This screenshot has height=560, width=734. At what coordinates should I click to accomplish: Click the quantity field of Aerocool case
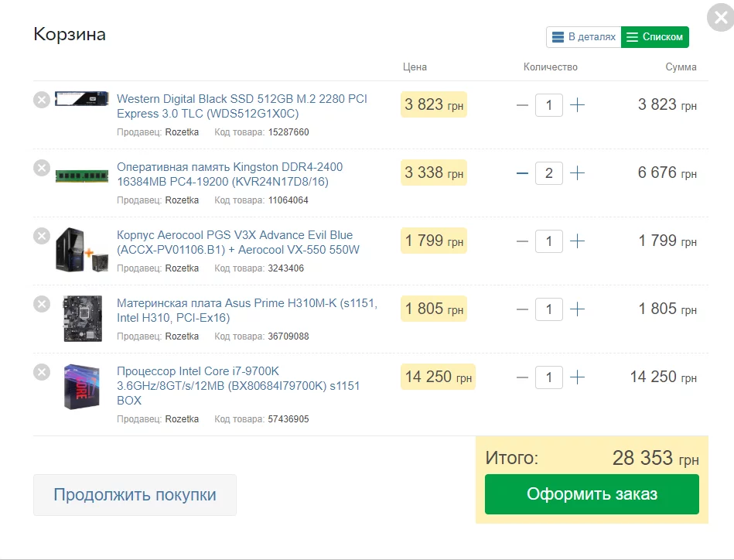549,241
